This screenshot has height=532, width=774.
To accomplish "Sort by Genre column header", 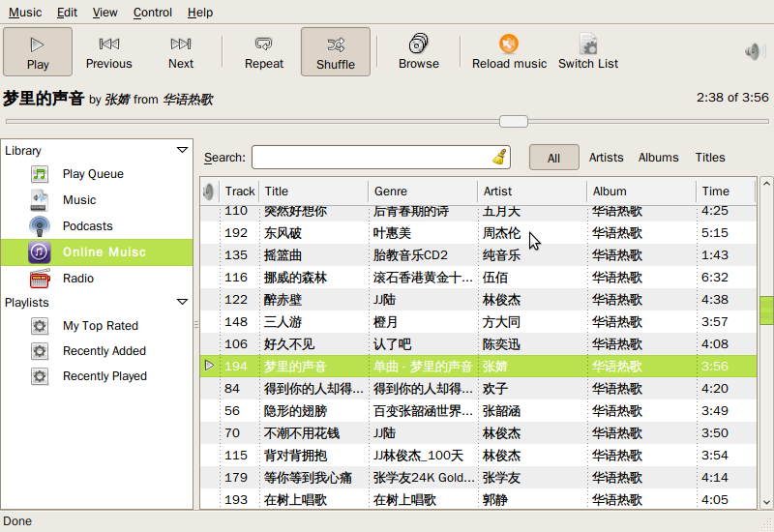I will [x=423, y=192].
